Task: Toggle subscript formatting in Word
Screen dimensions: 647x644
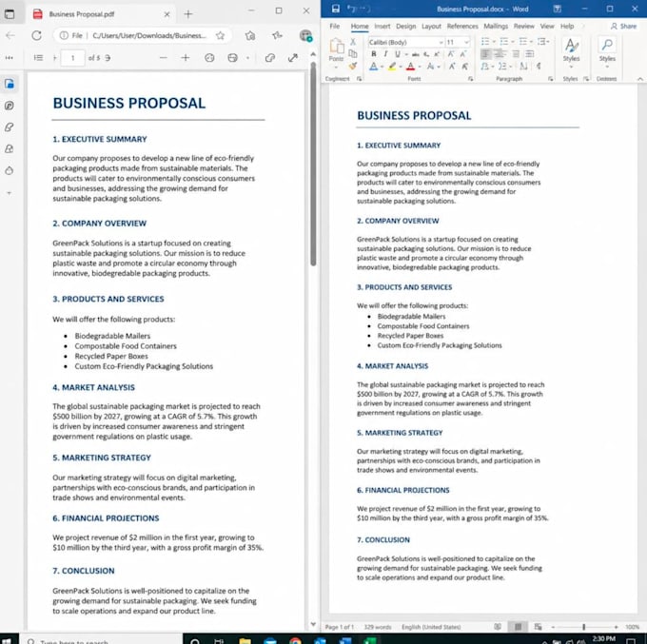Action: coord(426,54)
